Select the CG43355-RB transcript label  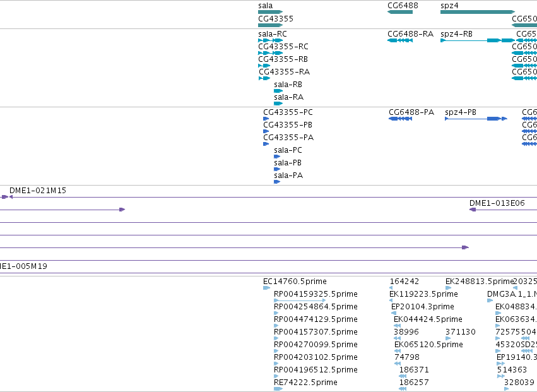tap(283, 59)
